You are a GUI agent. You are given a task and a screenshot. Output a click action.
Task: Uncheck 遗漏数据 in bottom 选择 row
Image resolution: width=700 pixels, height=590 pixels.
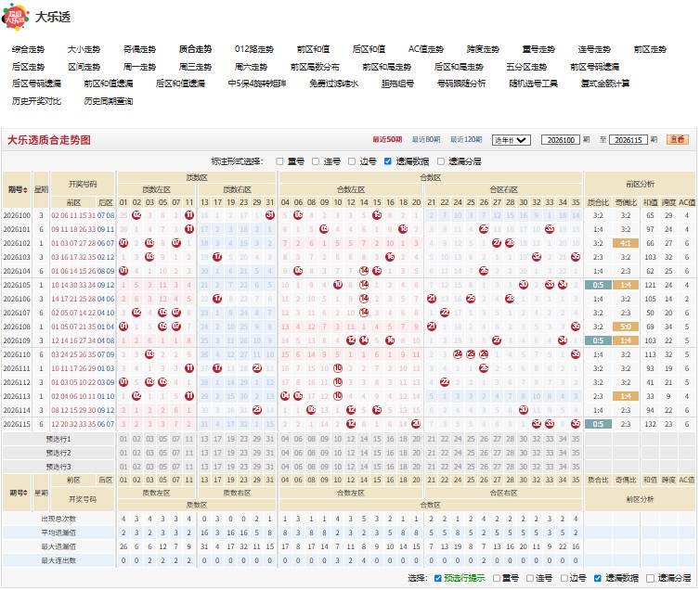[598, 579]
